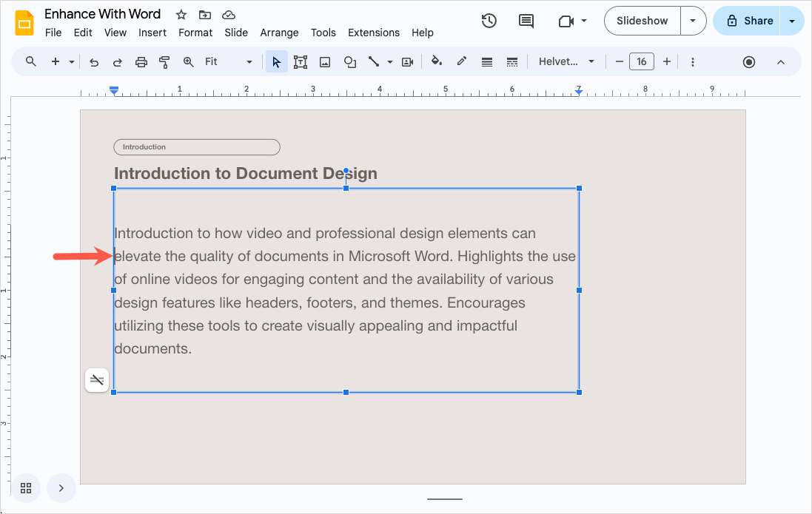The image size is (812, 514).
Task: Open the line type dropdown arrow
Action: [390, 62]
